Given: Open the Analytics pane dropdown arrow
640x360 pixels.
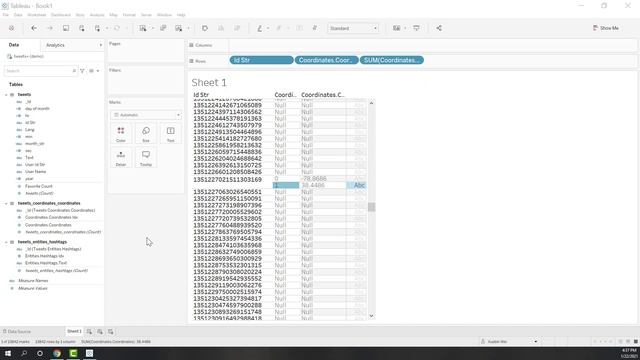Looking at the screenshot, I should (x=100, y=45).
